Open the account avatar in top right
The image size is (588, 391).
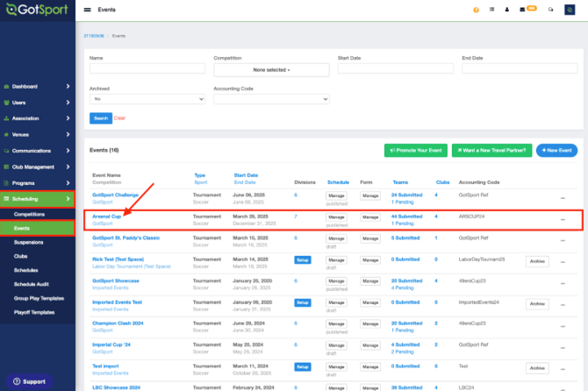click(x=570, y=10)
